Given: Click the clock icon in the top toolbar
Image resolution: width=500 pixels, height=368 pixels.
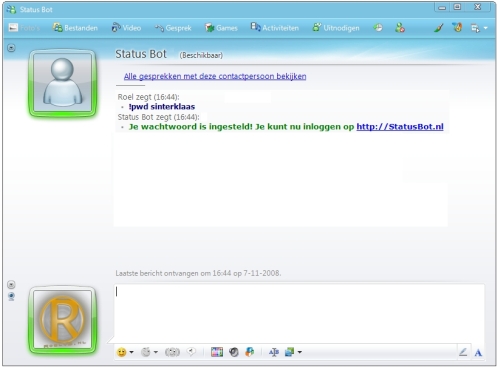Looking at the screenshot, I should (x=378, y=28).
